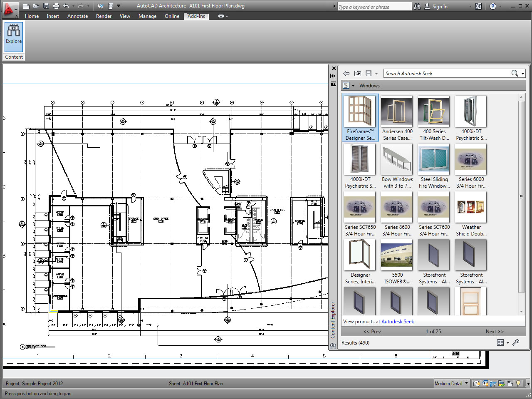Follow the Autodesk Seek link

pos(398,321)
